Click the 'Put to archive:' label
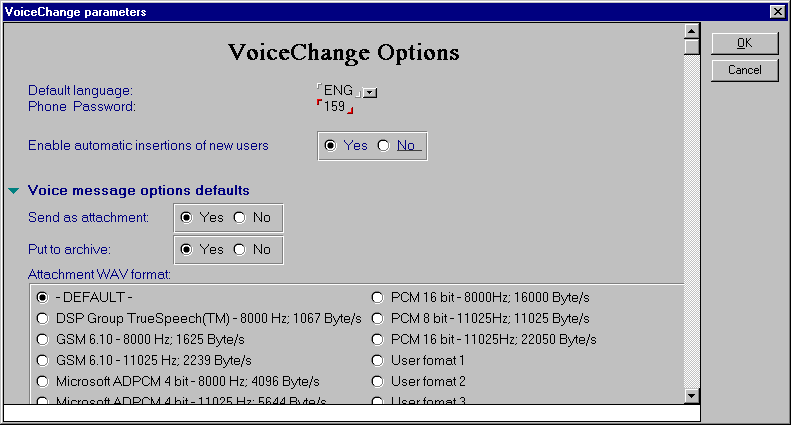Image resolution: width=791 pixels, height=425 pixels. (70, 249)
